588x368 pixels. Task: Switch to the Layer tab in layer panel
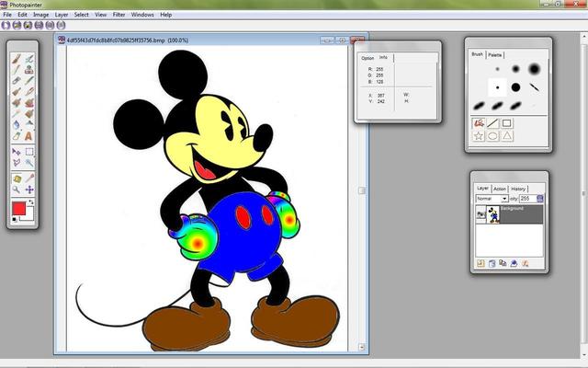pos(482,188)
